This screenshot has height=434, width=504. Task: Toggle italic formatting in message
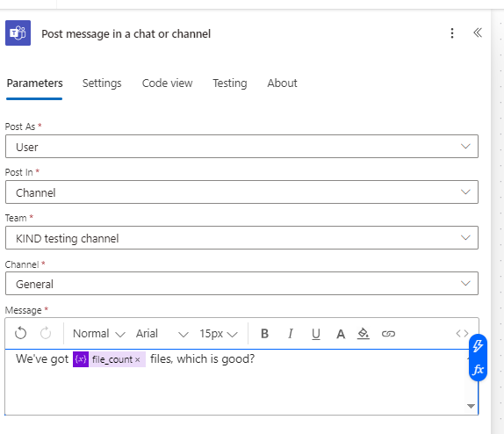click(291, 334)
